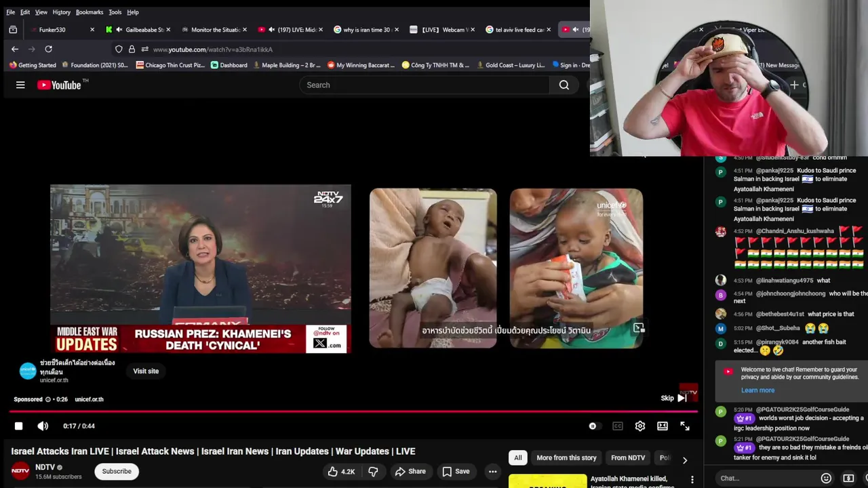Stop the ad using the player's stop button
Image resolution: width=868 pixels, height=488 pixels.
click(18, 426)
